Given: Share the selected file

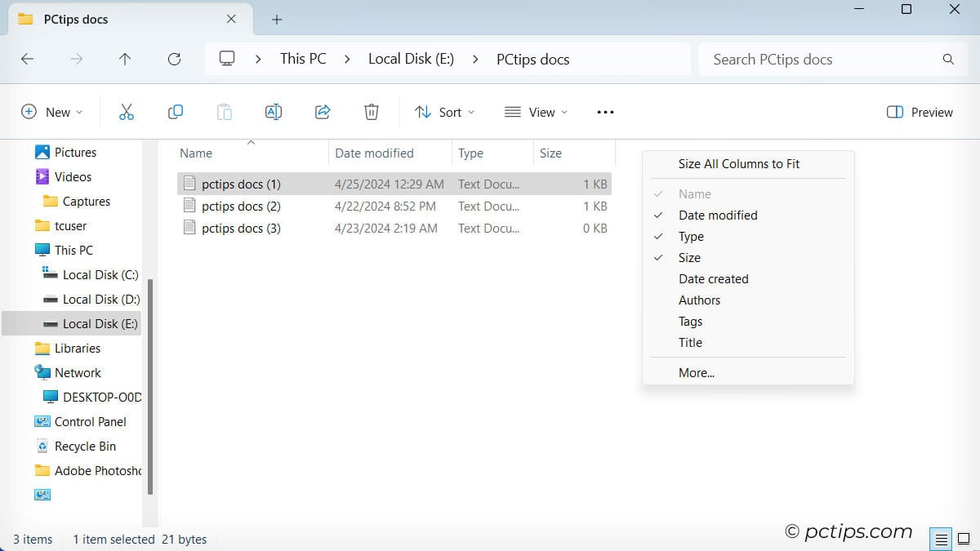Looking at the screenshot, I should pyautogui.click(x=323, y=112).
